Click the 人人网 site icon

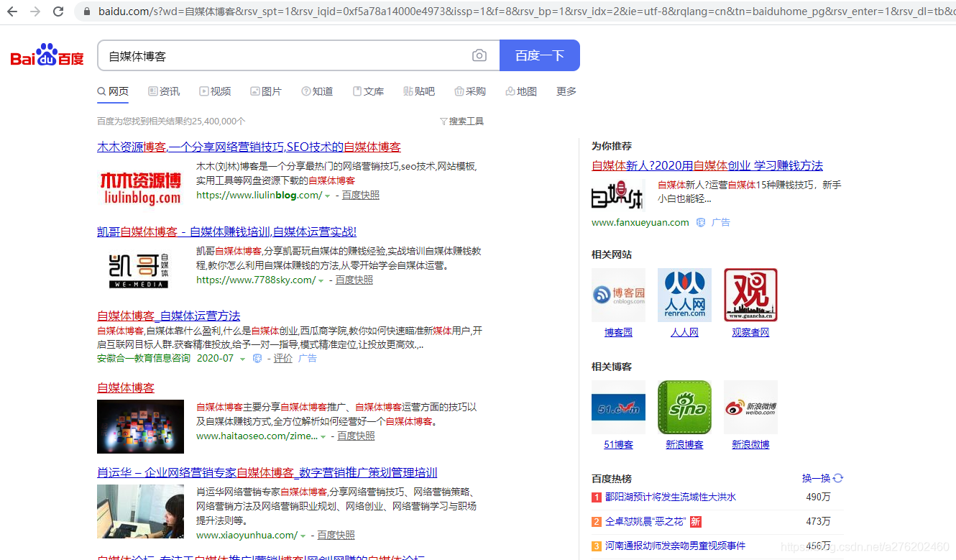pyautogui.click(x=684, y=295)
